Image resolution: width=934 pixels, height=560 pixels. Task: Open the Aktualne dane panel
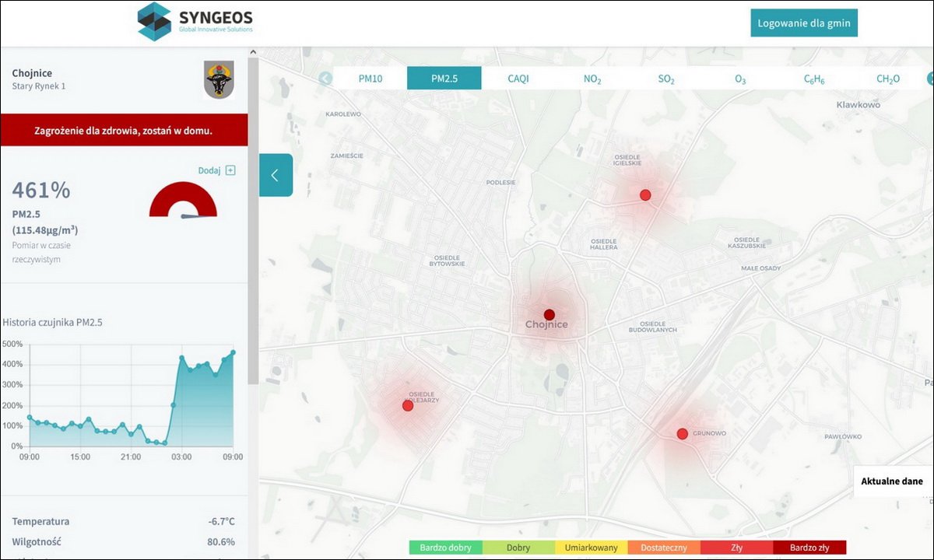click(x=892, y=481)
